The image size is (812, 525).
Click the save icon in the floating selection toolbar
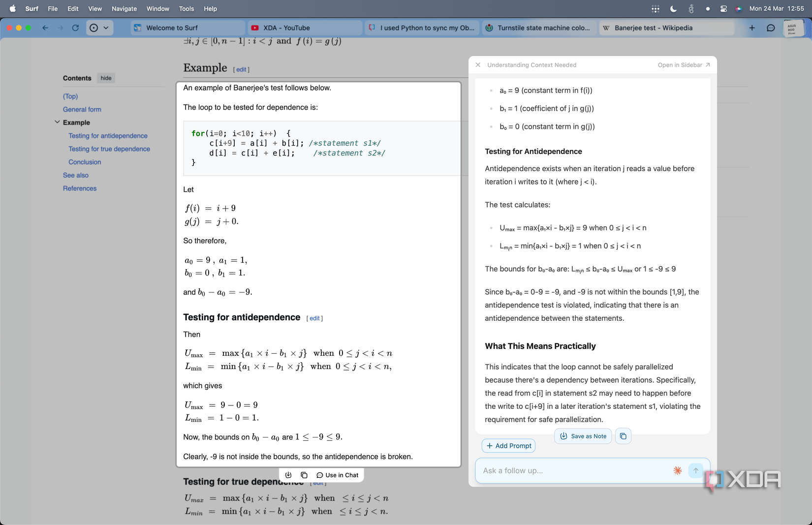click(x=288, y=475)
